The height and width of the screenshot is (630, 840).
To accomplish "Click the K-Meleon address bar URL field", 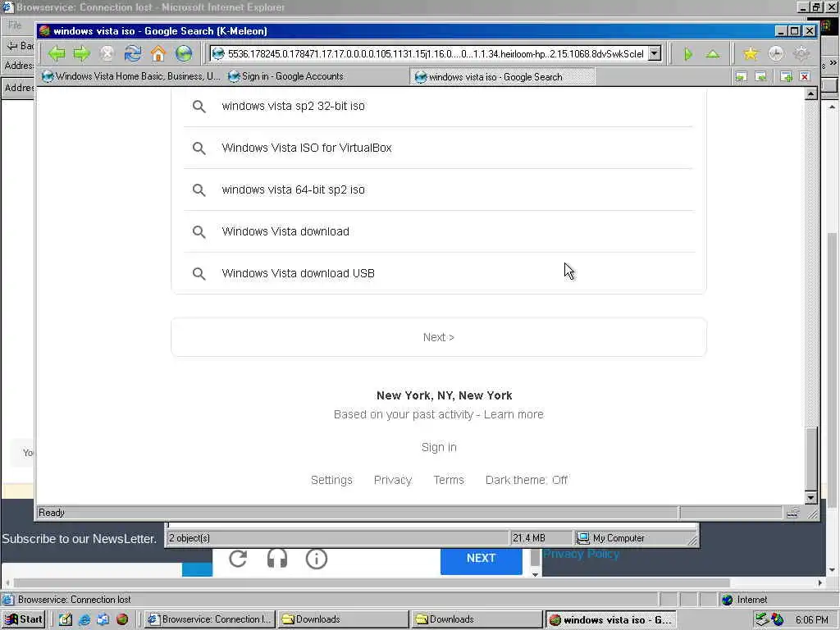I will pos(435,53).
